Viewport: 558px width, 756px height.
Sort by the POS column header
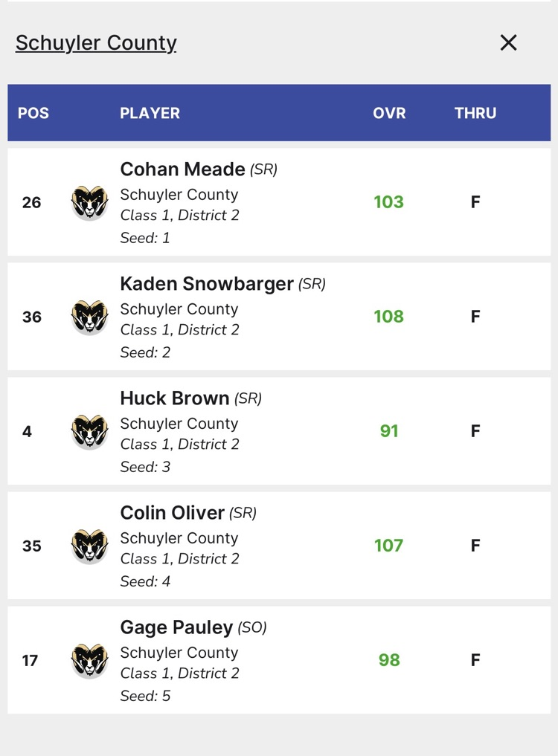(x=33, y=113)
